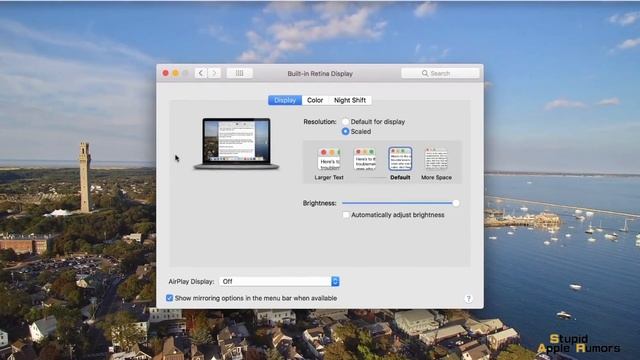
Task: Choose the Default scaling thumbnail
Action: pyautogui.click(x=400, y=159)
